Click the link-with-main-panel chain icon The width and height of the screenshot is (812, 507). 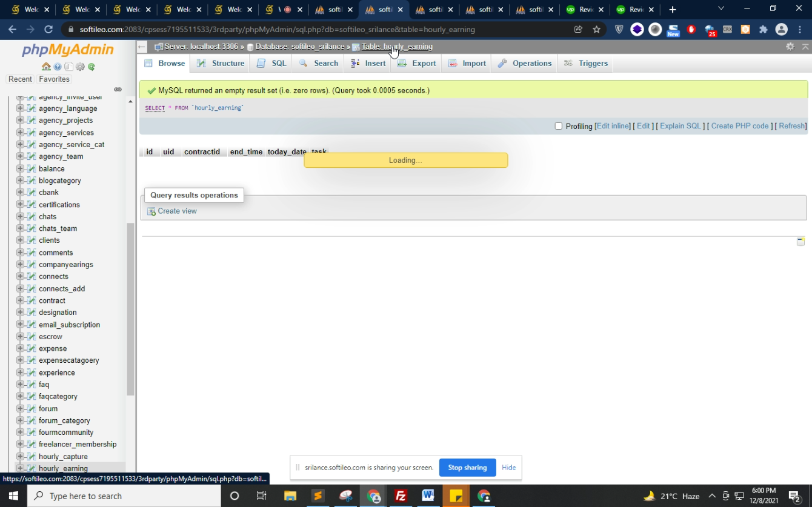pyautogui.click(x=118, y=90)
